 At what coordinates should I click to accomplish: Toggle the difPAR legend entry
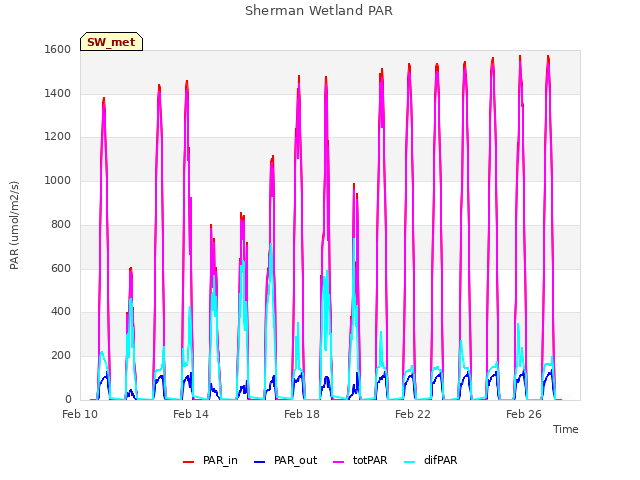[430, 460]
